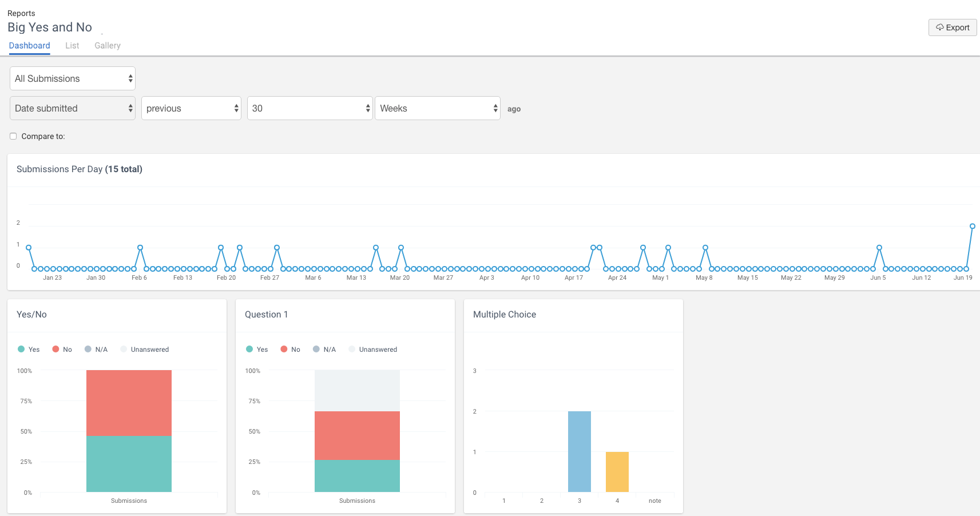This screenshot has width=980, height=516.
Task: Open the All Submissions dropdown
Action: pyautogui.click(x=73, y=78)
